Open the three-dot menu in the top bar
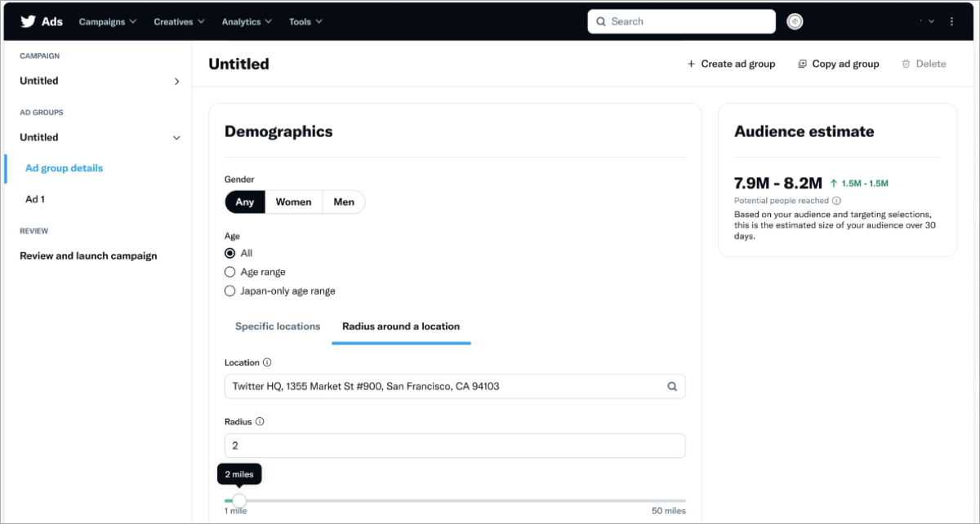This screenshot has width=980, height=524. point(951,21)
